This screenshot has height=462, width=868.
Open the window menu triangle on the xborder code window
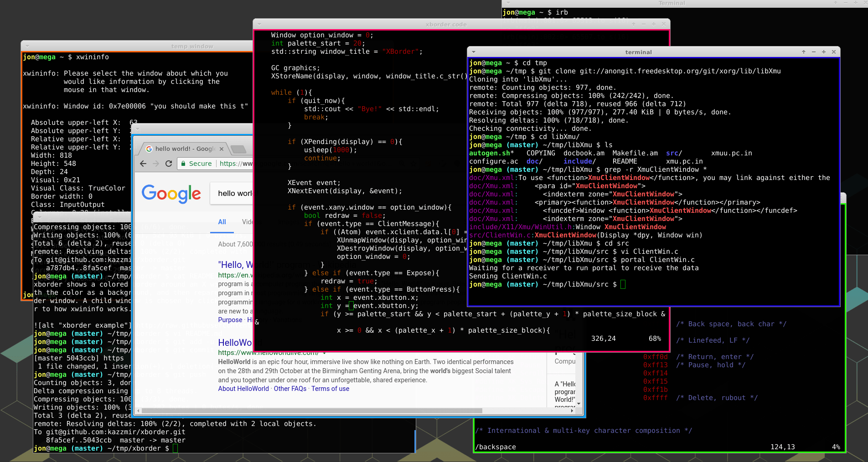click(x=260, y=24)
